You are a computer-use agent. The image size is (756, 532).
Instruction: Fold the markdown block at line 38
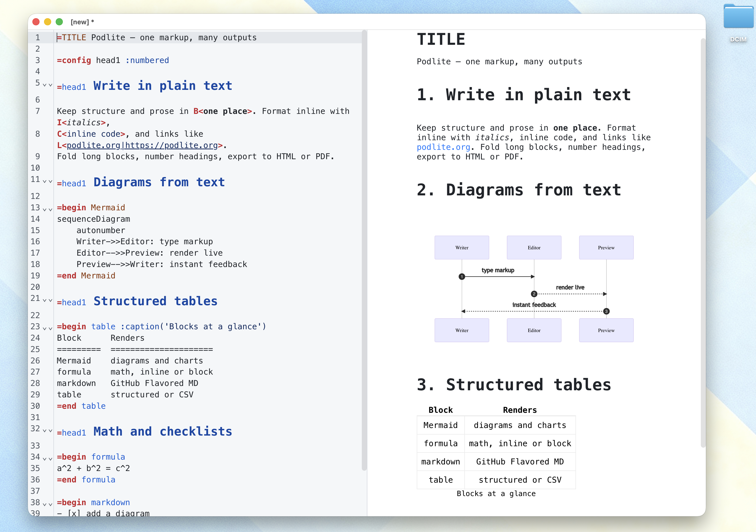[x=47, y=504]
